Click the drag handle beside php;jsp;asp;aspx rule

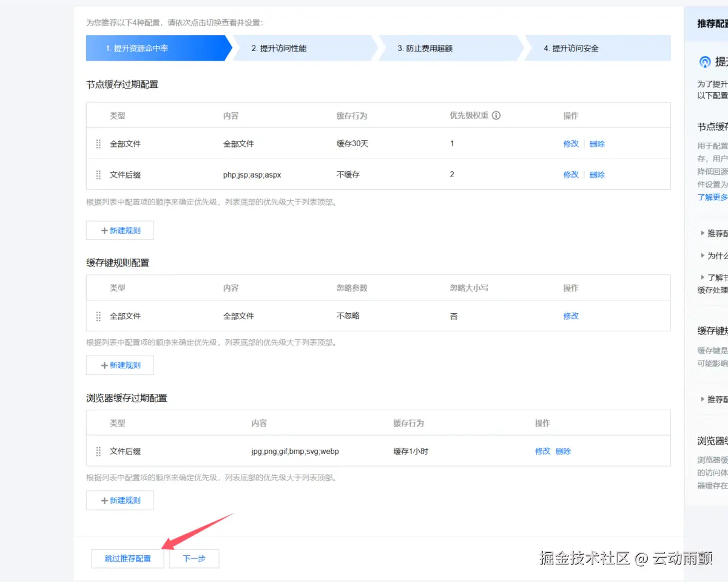[98, 174]
